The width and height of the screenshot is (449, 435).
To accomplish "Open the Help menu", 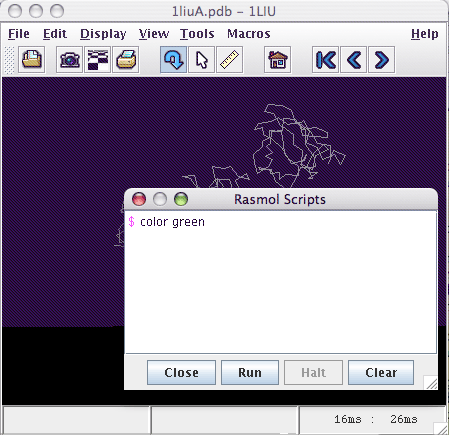I will (x=425, y=34).
